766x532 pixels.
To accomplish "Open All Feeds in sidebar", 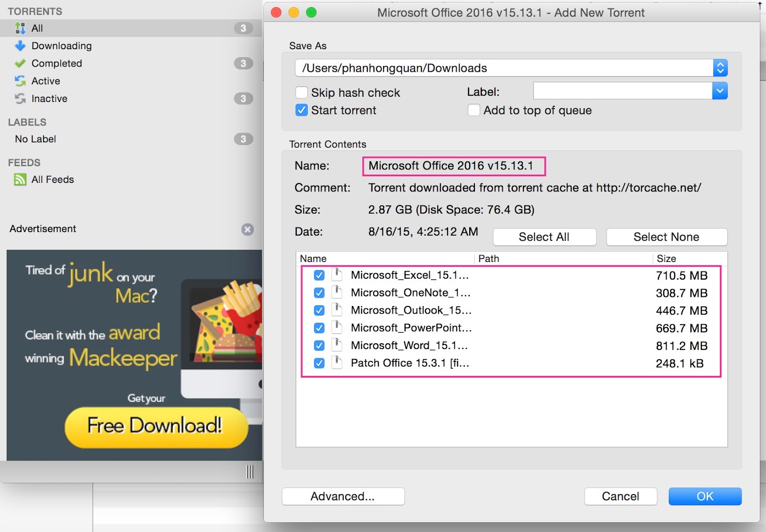I will pos(131,180).
